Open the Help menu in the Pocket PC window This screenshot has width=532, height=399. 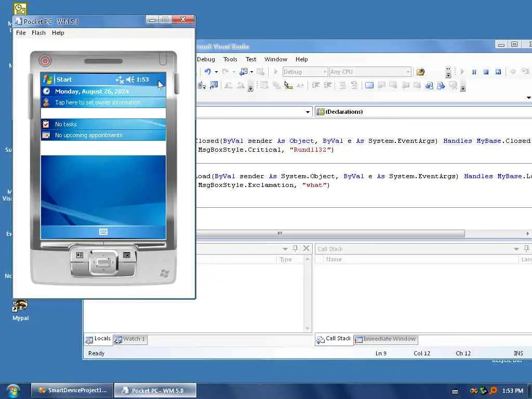pos(58,33)
